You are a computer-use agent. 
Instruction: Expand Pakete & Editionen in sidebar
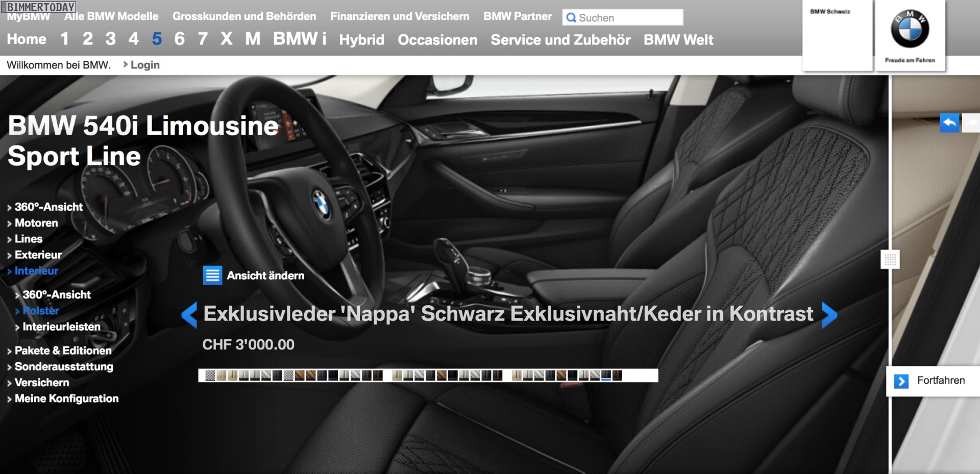pos(62,351)
